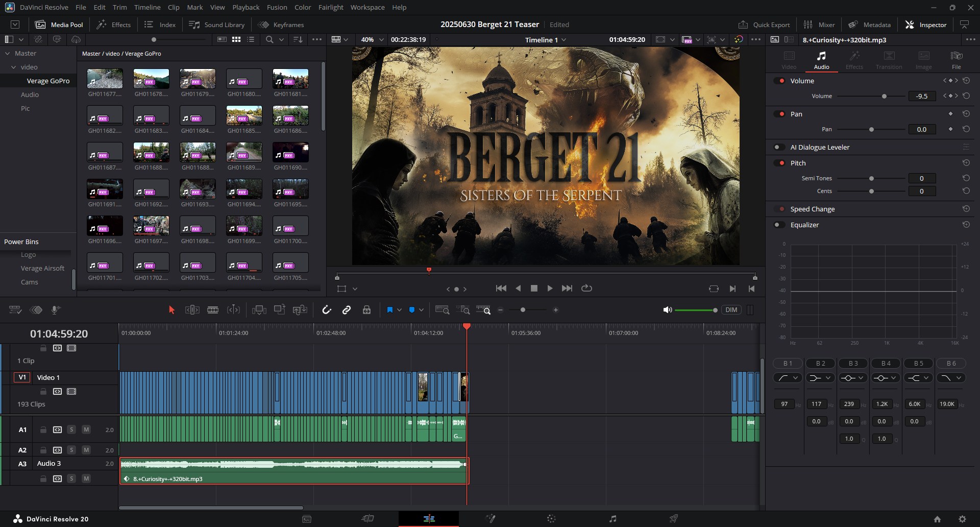Solo track A1 with S button

coord(71,429)
